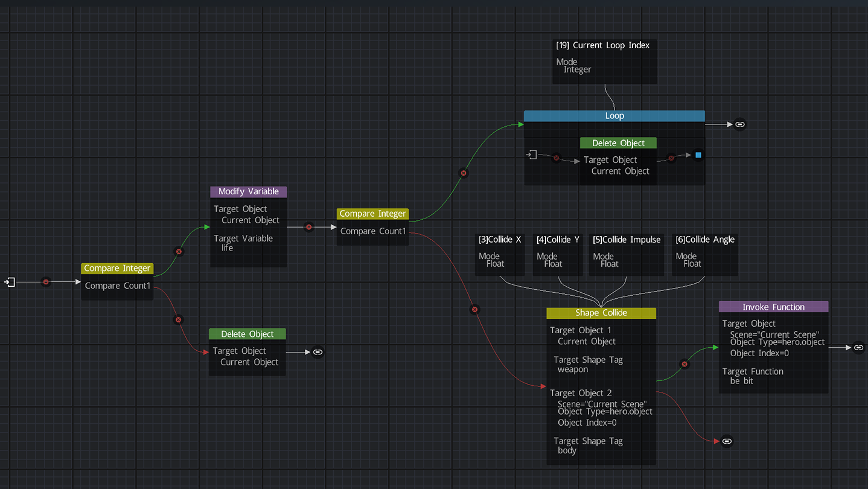Screen dimensions: 868x489
Task: Select the [19] Current Loop Index variable node
Action: 604,61
